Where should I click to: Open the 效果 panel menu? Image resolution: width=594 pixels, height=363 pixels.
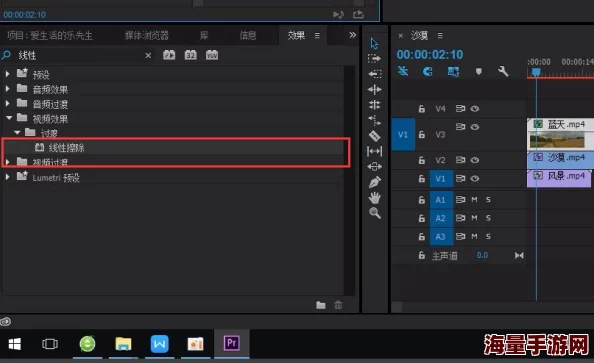click(x=317, y=36)
